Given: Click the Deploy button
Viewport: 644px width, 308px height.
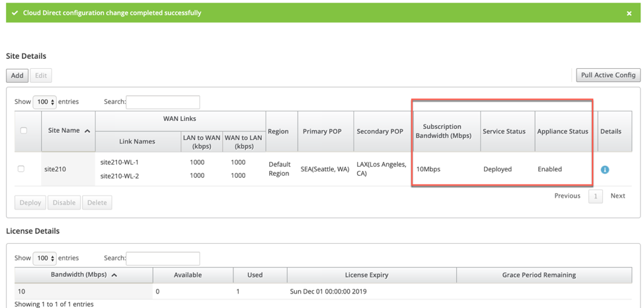Looking at the screenshot, I should click(x=30, y=202).
